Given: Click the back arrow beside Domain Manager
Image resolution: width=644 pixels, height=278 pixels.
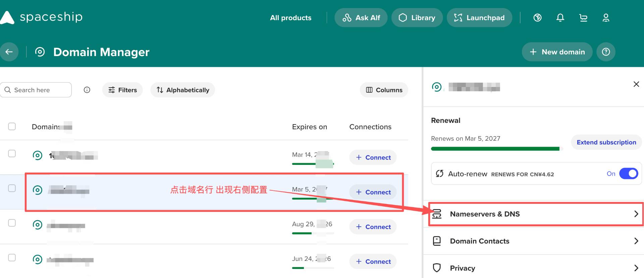Looking at the screenshot, I should (9, 52).
